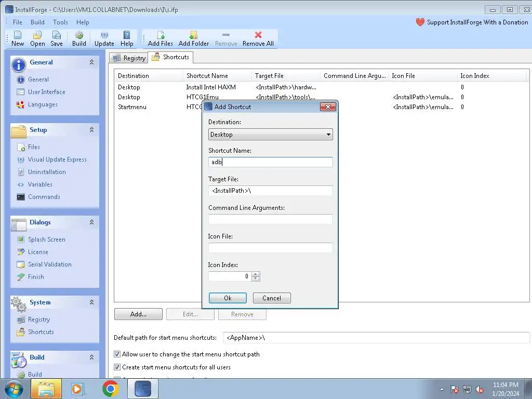The width and height of the screenshot is (532, 399).
Task: Open Splash Screen under Dialogs
Action: (x=41, y=240)
